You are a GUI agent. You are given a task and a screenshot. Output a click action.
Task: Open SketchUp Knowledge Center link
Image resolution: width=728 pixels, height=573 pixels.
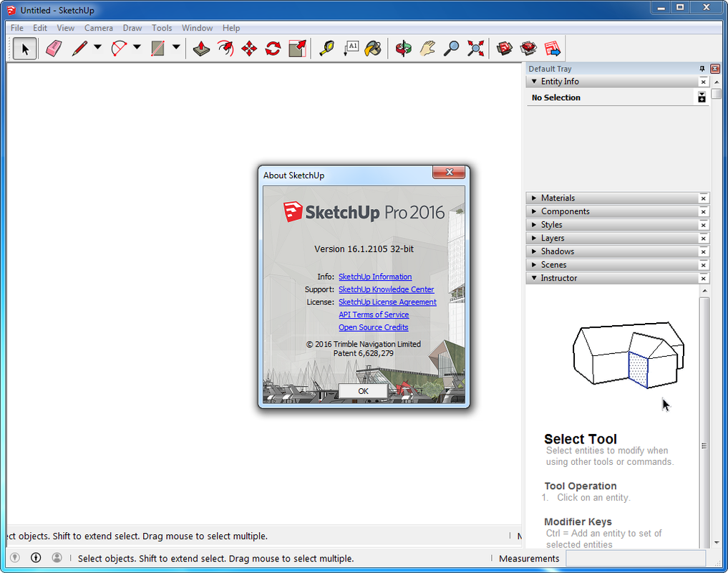[387, 289]
